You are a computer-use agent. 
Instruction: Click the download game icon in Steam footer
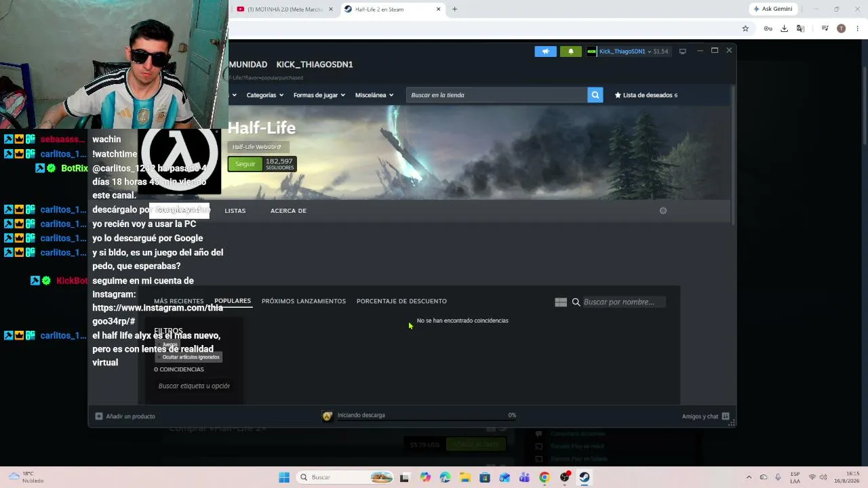[x=328, y=415]
